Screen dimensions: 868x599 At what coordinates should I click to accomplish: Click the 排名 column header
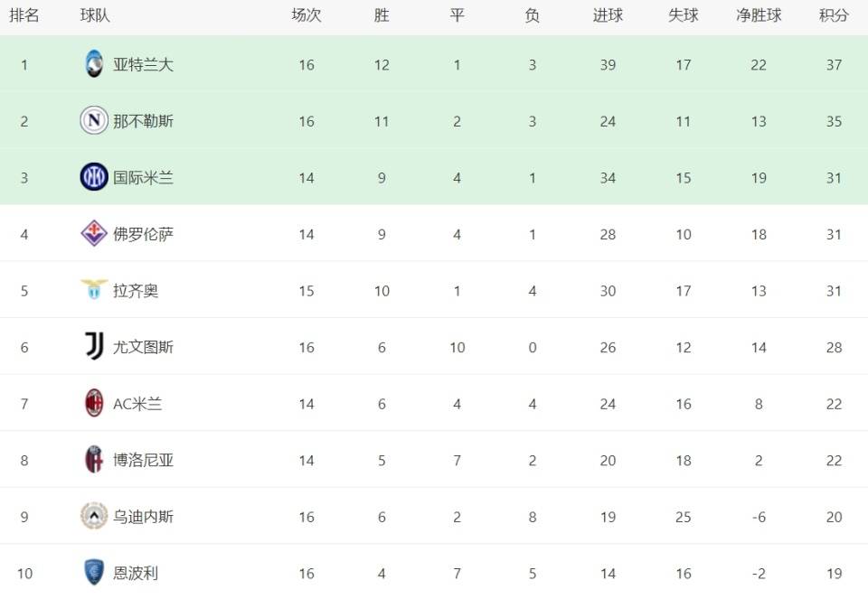pyautogui.click(x=24, y=15)
